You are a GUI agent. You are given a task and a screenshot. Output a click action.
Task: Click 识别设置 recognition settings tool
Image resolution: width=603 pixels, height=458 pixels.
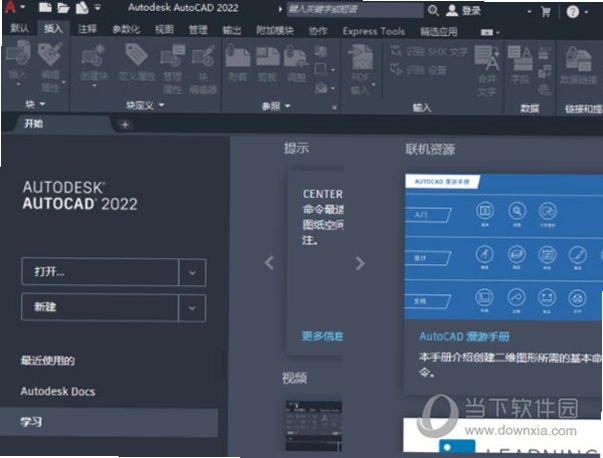418,70
